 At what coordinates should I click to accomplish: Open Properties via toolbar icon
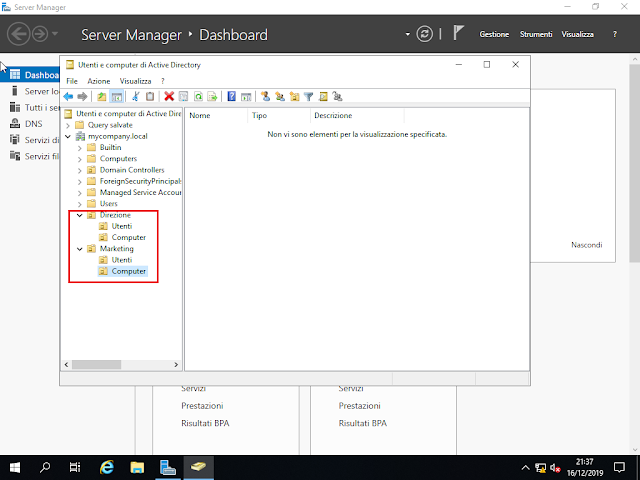184,97
